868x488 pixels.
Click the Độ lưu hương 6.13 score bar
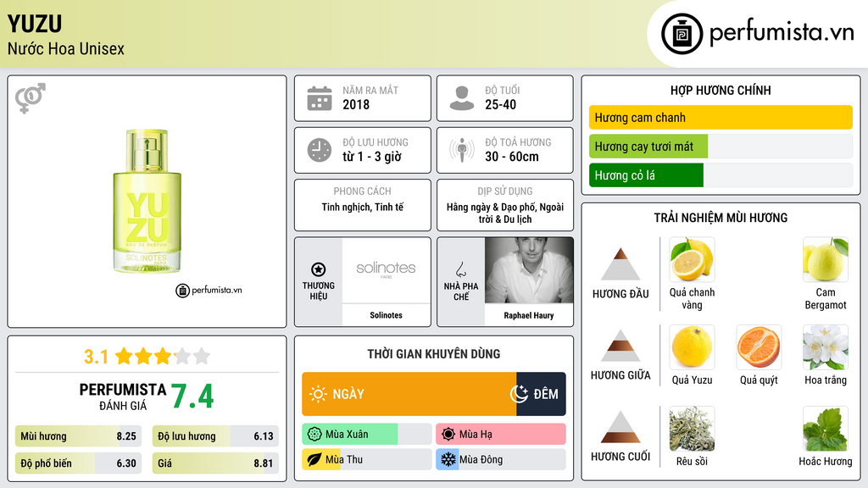pyautogui.click(x=215, y=436)
